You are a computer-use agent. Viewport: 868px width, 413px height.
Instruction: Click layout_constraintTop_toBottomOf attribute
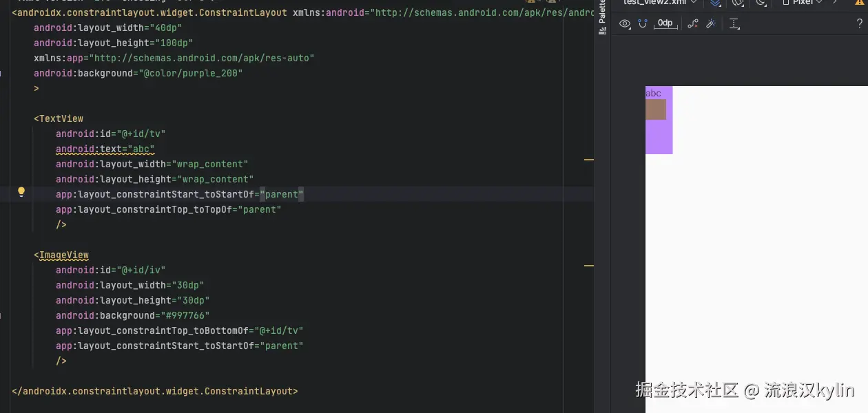click(152, 330)
